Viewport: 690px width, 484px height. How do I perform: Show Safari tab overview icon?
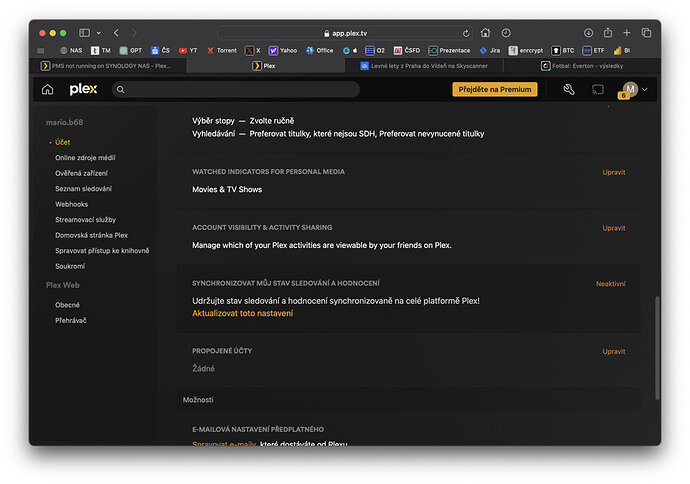[x=646, y=33]
